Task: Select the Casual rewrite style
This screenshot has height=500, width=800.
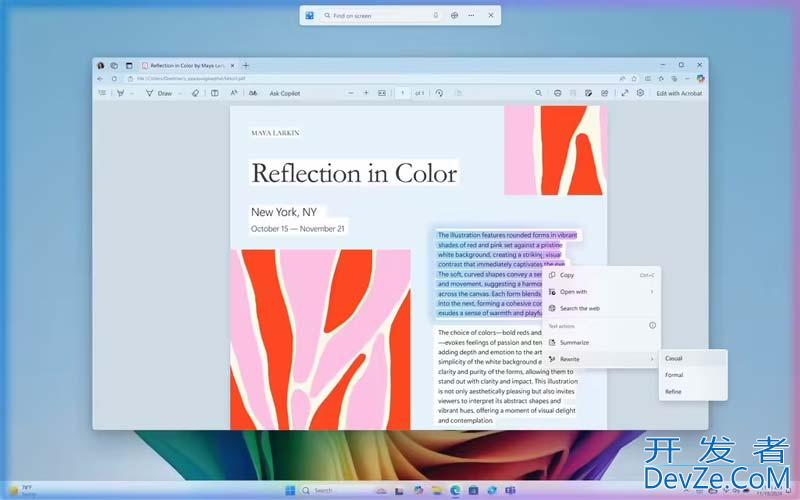Action: [693, 358]
